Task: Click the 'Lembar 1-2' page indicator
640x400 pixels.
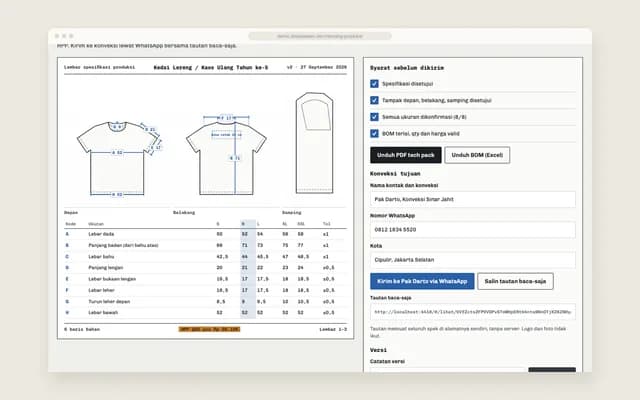Action: [333, 329]
